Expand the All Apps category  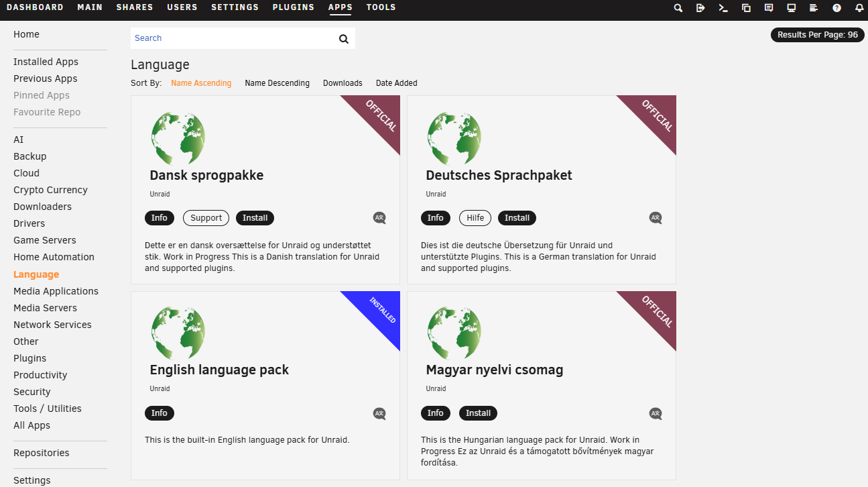[x=32, y=425]
